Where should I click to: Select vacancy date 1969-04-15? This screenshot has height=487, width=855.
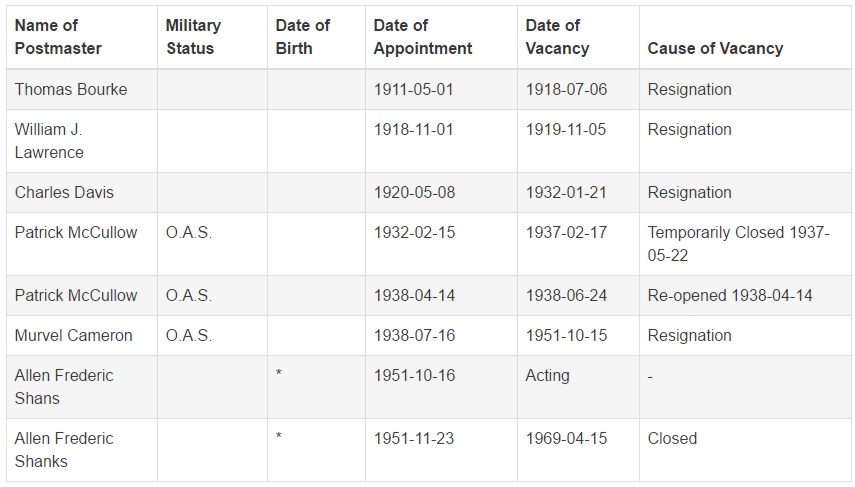(x=566, y=438)
